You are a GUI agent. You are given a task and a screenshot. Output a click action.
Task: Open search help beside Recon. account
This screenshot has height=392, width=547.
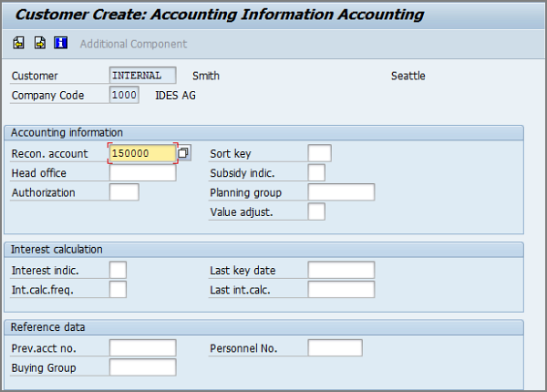pos(183,153)
